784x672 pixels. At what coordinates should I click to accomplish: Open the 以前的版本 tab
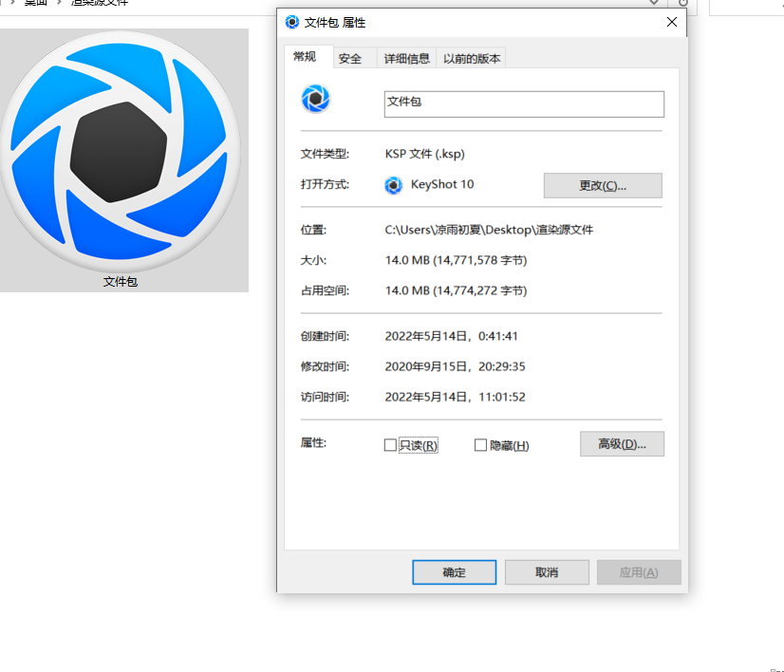[473, 59]
